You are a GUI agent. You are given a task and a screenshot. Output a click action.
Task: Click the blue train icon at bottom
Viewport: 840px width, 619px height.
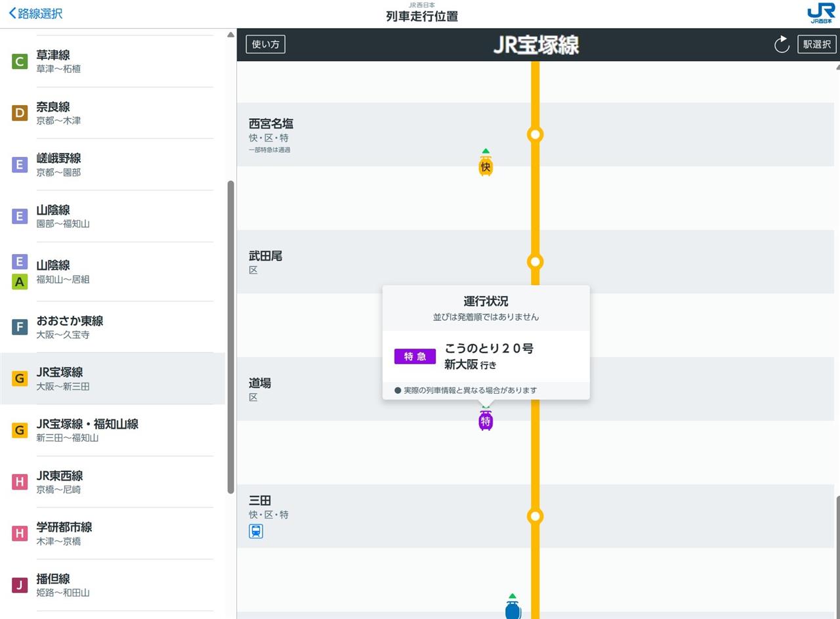[513, 609]
